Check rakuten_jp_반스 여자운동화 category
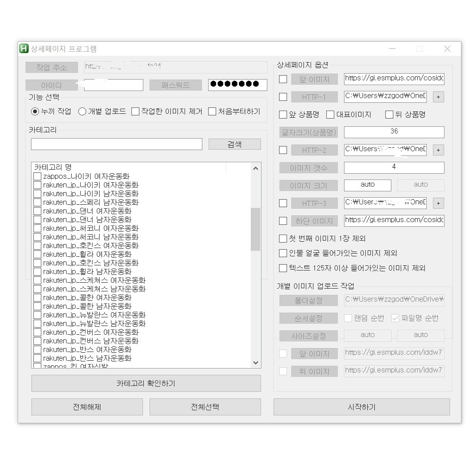Viewport: 476px width, 476px height. 37,349
